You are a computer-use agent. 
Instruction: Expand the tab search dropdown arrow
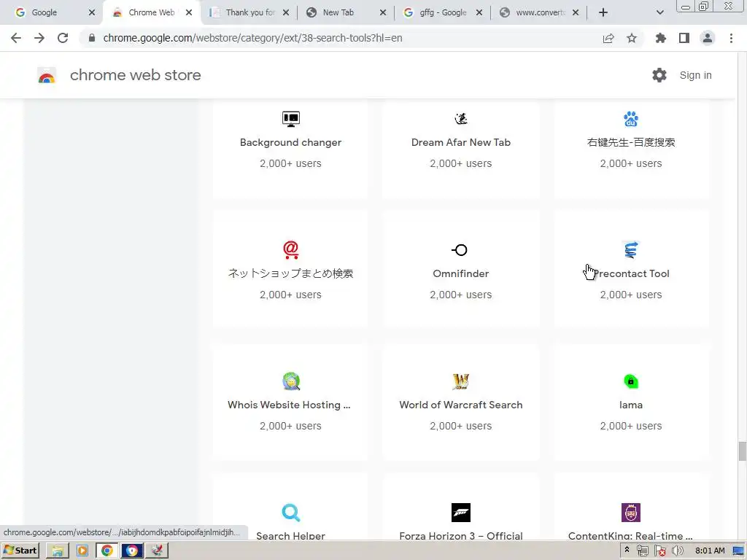pos(659,13)
